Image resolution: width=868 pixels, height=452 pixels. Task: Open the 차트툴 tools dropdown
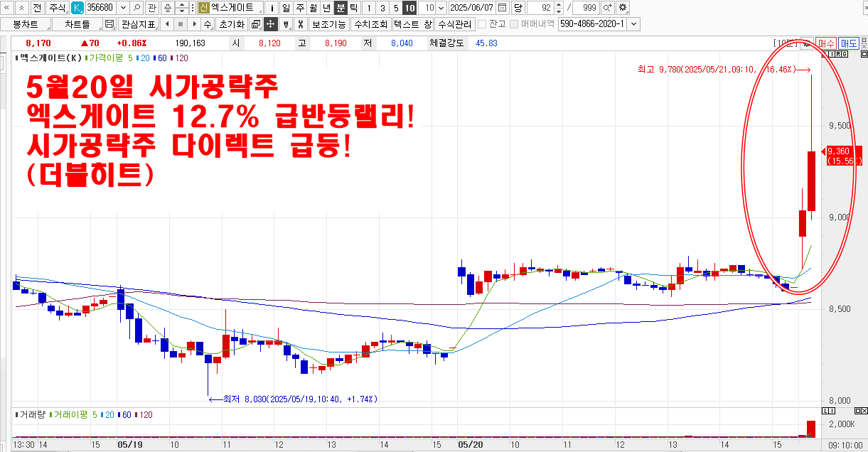(77, 24)
